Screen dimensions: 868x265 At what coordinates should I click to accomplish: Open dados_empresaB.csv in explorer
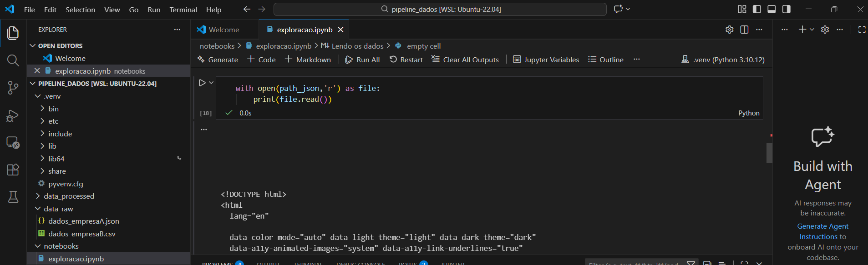tap(82, 234)
